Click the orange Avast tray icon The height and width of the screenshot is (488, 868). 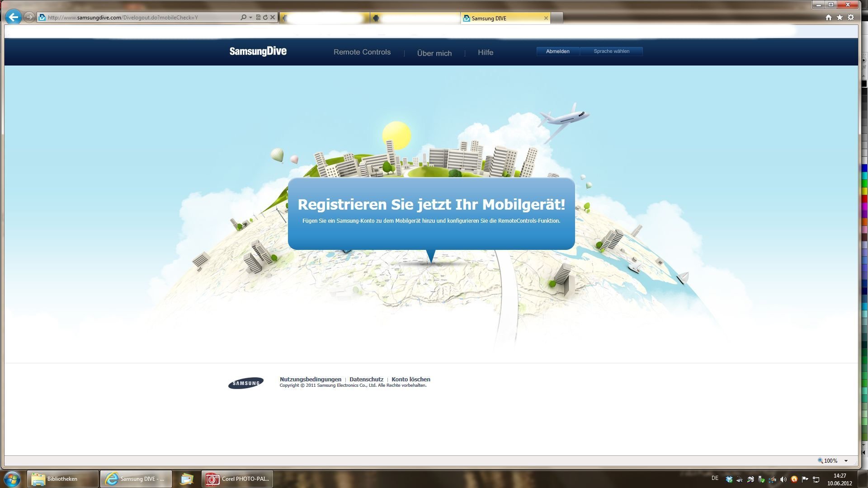794,479
